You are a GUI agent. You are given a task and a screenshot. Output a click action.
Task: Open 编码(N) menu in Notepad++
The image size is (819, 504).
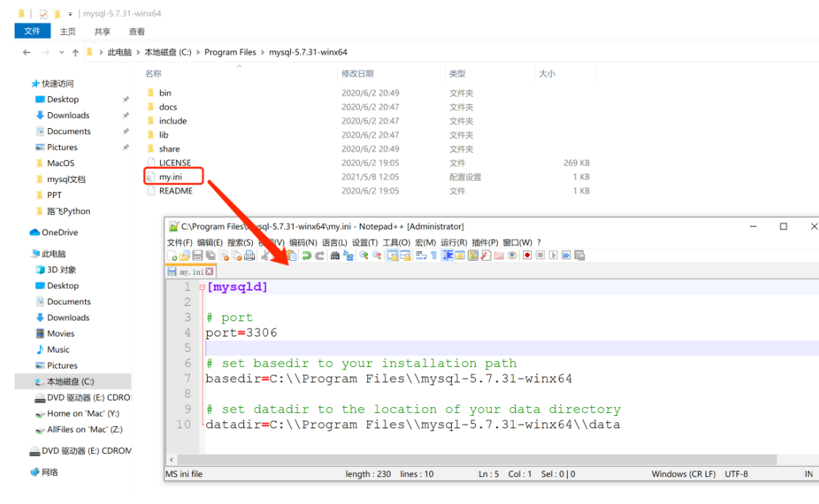[303, 243]
